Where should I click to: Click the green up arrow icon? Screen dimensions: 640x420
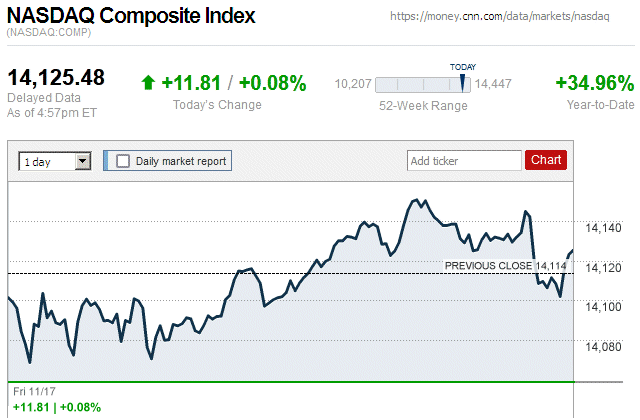[149, 83]
